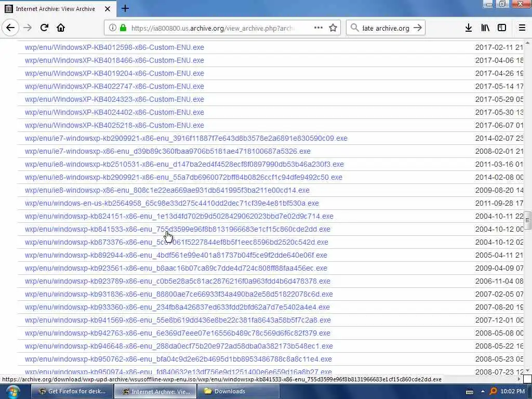Viewport: 532px width, 399px height.
Task: Open windowsxp-kb950762 file link
Action: [179, 359]
